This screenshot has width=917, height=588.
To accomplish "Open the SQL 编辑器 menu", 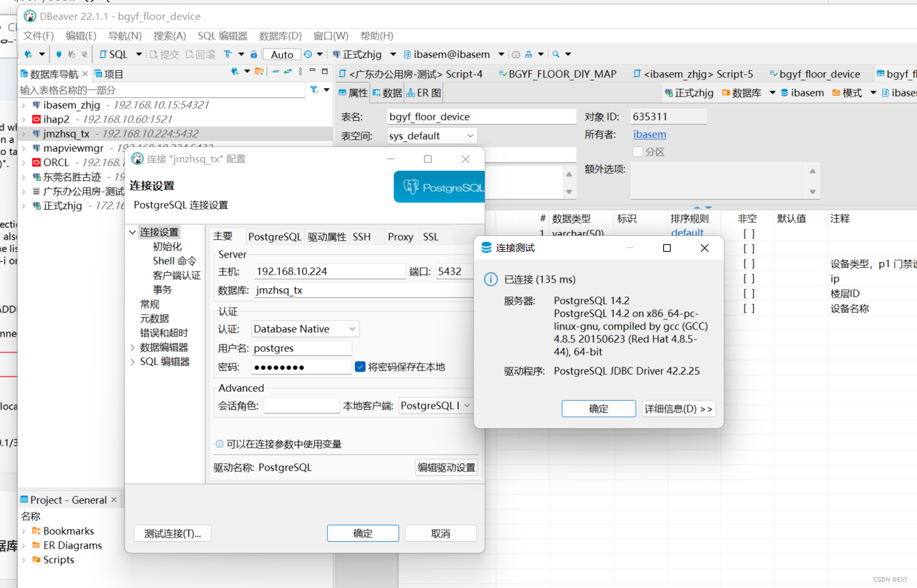I will pyautogui.click(x=223, y=36).
